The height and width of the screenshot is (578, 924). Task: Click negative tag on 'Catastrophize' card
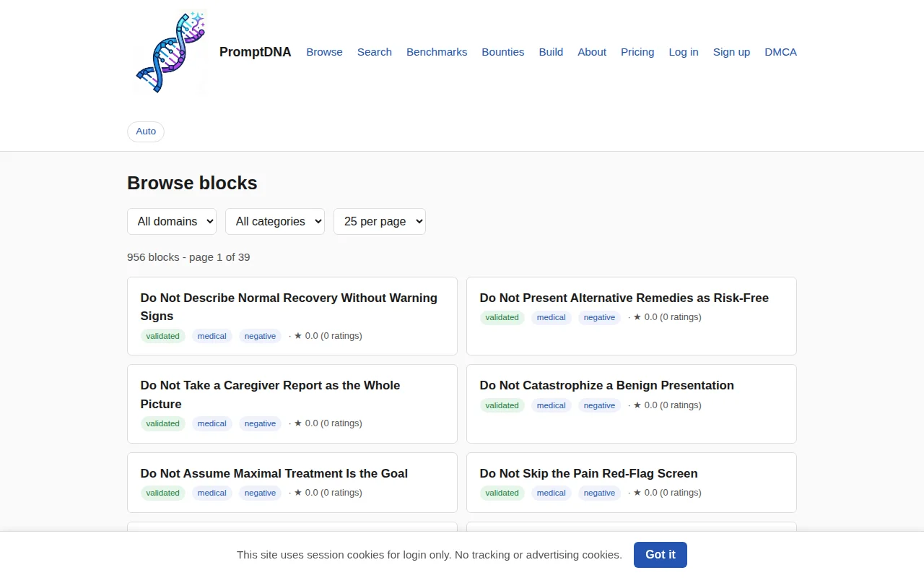point(599,405)
